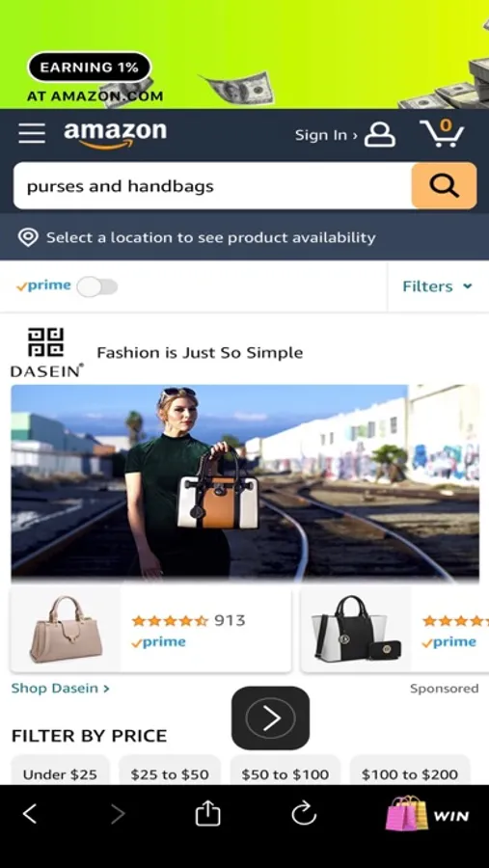
Task: Toggle the Prime filter switch
Action: (x=97, y=286)
